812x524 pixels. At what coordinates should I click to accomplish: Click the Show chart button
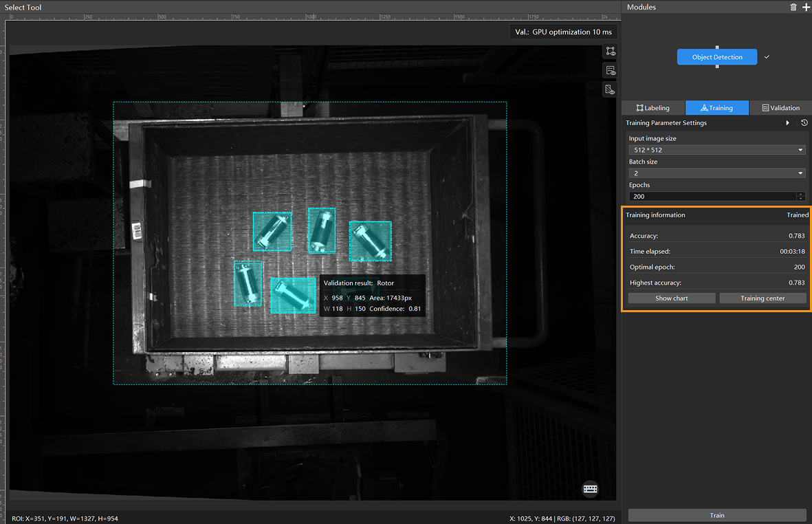pyautogui.click(x=672, y=298)
